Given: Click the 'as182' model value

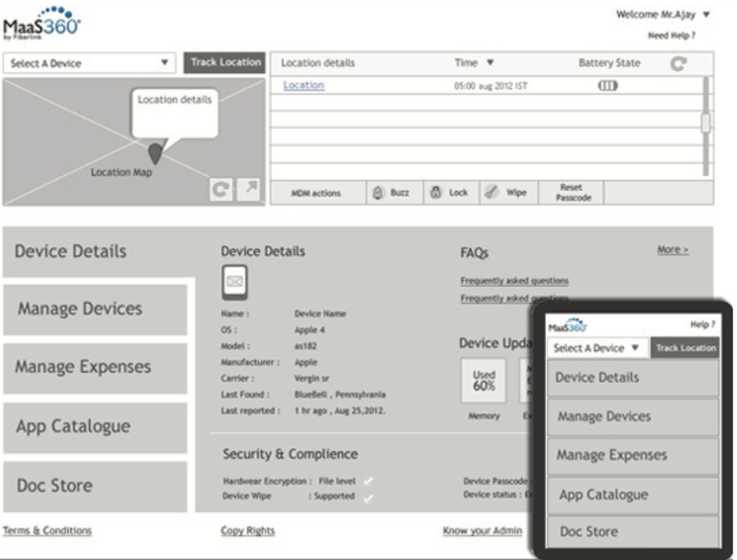Looking at the screenshot, I should point(305,346).
